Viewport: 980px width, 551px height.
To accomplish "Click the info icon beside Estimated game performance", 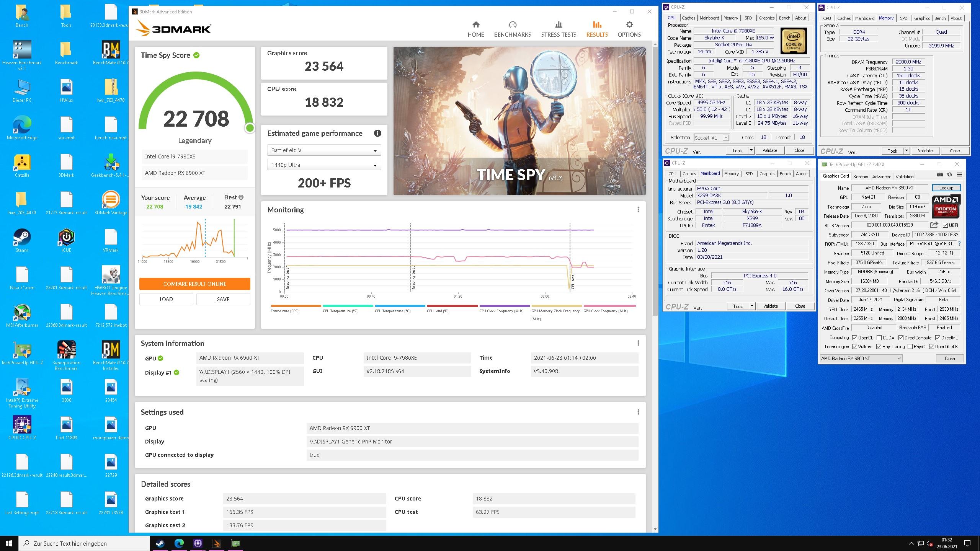I will (377, 133).
